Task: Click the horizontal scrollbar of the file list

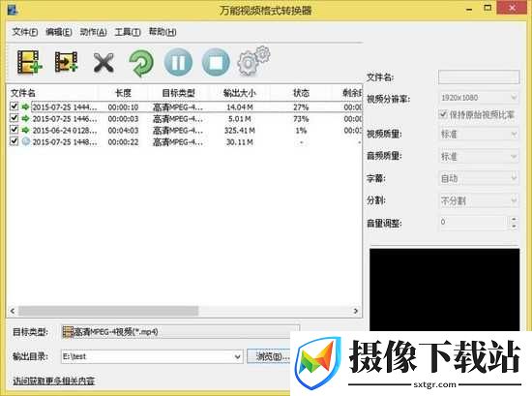Action: pyautogui.click(x=184, y=311)
